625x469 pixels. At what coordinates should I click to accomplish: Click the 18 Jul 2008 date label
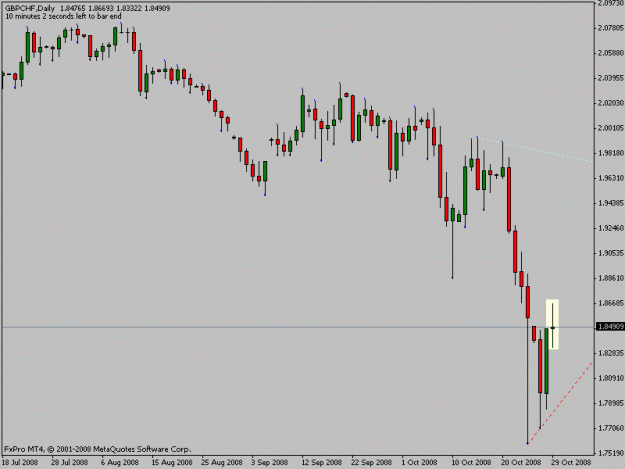coord(20,463)
